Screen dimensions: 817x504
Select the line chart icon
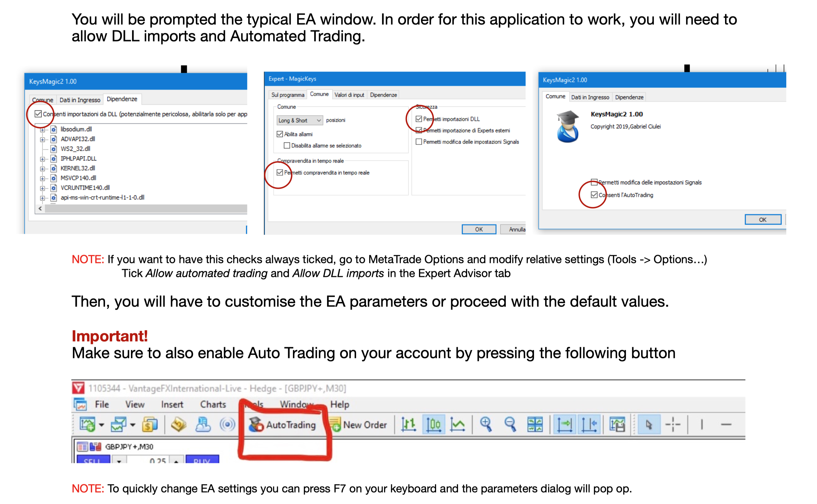coord(457,424)
